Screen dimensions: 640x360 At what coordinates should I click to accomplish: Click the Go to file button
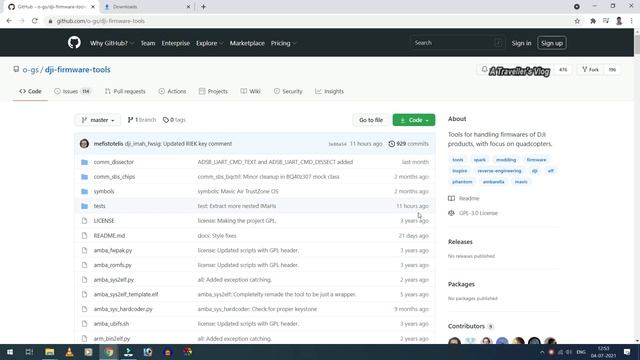click(371, 120)
